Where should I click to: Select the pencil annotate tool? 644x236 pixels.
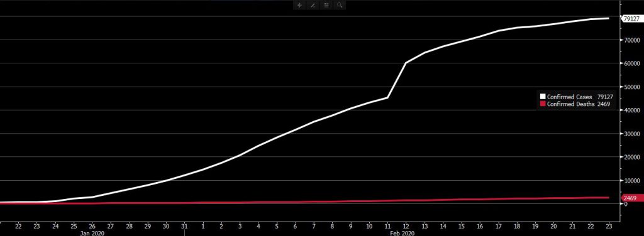(313, 5)
